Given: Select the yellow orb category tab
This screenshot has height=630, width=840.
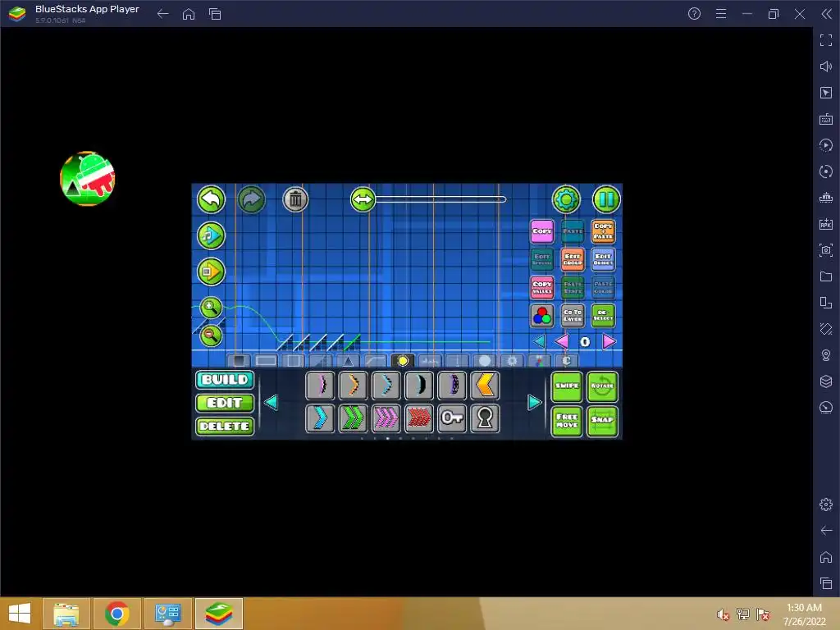Looking at the screenshot, I should (403, 361).
